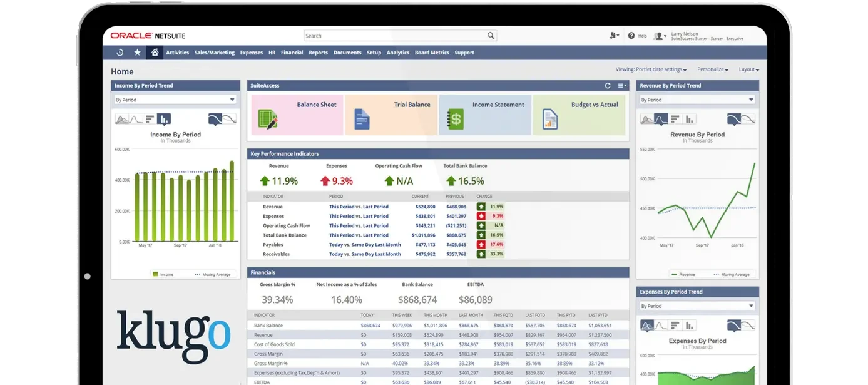
Task: Click the Trial Balance document icon
Action: (362, 119)
